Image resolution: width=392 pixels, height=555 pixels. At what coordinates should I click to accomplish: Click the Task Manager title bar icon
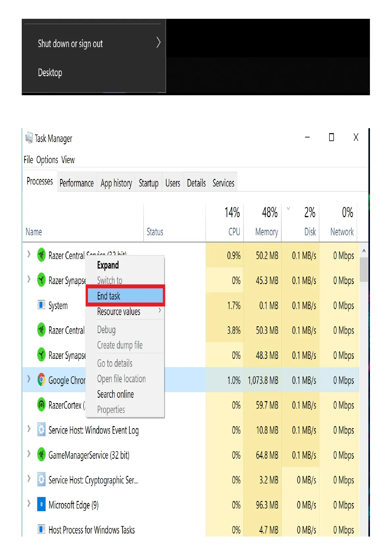[x=29, y=138]
